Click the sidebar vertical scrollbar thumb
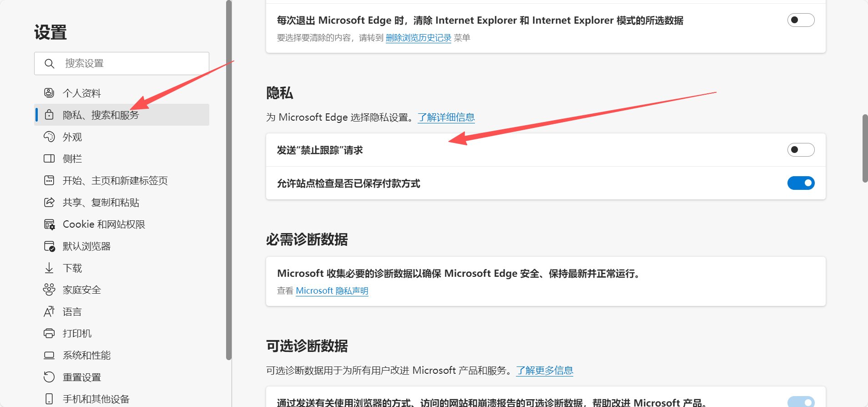 [x=229, y=180]
